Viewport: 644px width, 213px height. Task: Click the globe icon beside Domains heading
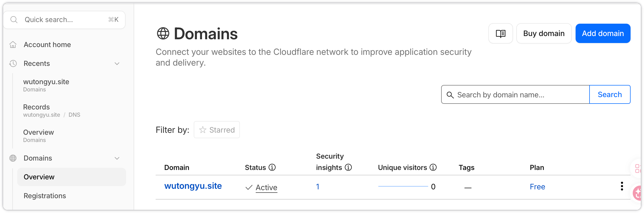click(163, 34)
